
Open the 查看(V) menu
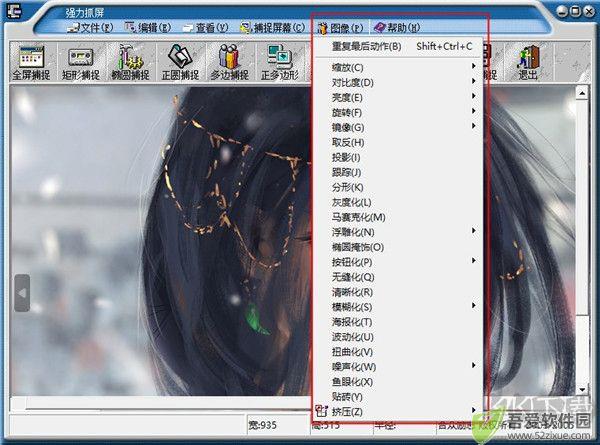[x=206, y=28]
